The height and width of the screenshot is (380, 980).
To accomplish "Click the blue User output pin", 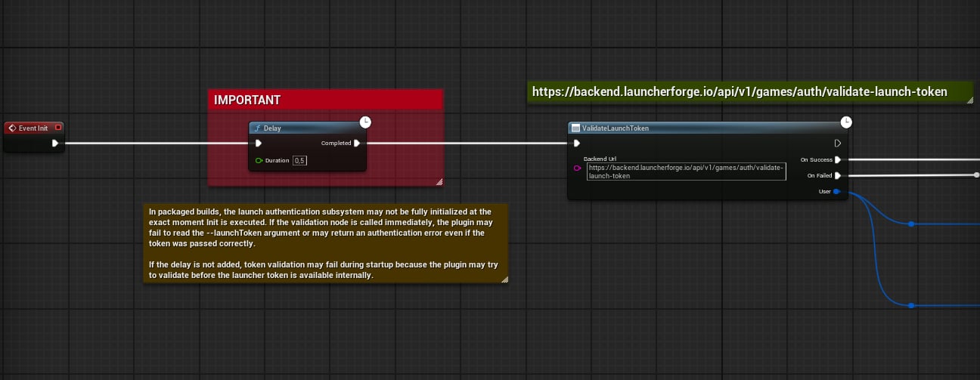I will point(836,191).
